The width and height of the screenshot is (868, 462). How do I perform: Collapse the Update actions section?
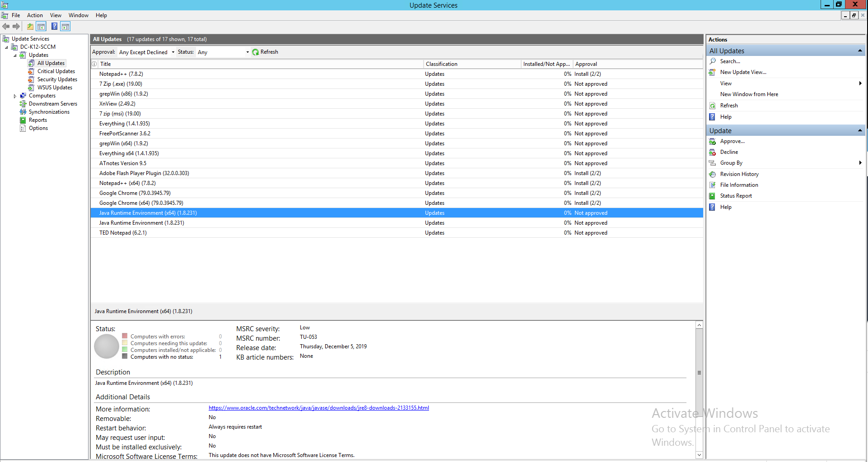point(859,130)
